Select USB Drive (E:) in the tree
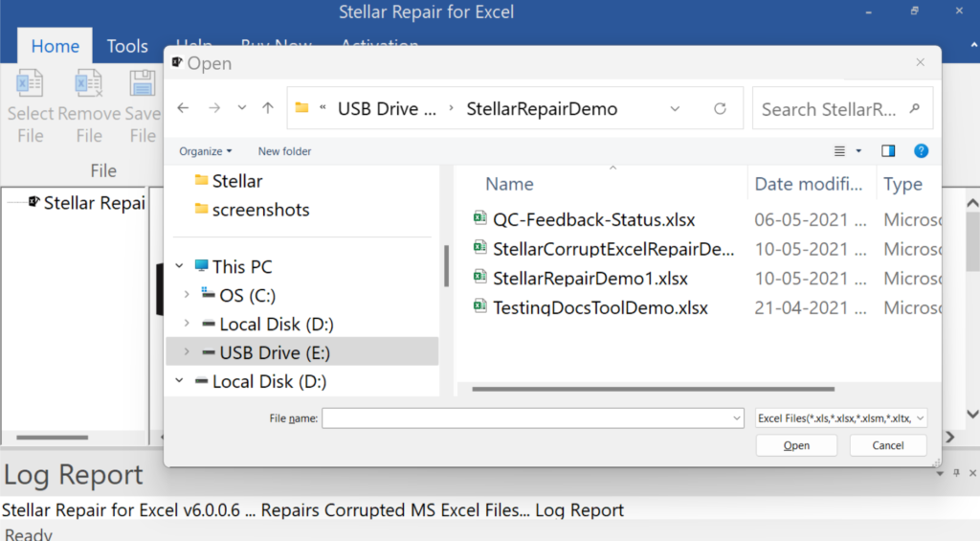The height and width of the screenshot is (541, 980). coord(301,352)
